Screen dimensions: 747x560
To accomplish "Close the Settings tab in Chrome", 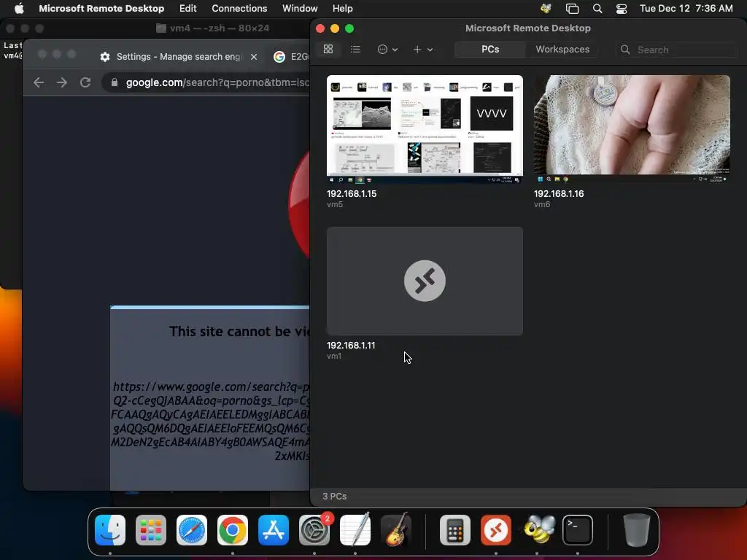I will pyautogui.click(x=254, y=57).
